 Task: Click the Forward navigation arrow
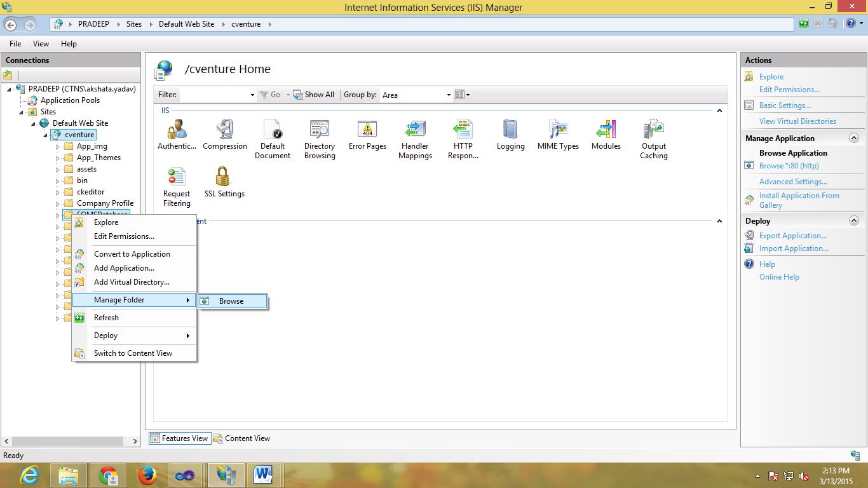[x=30, y=25]
